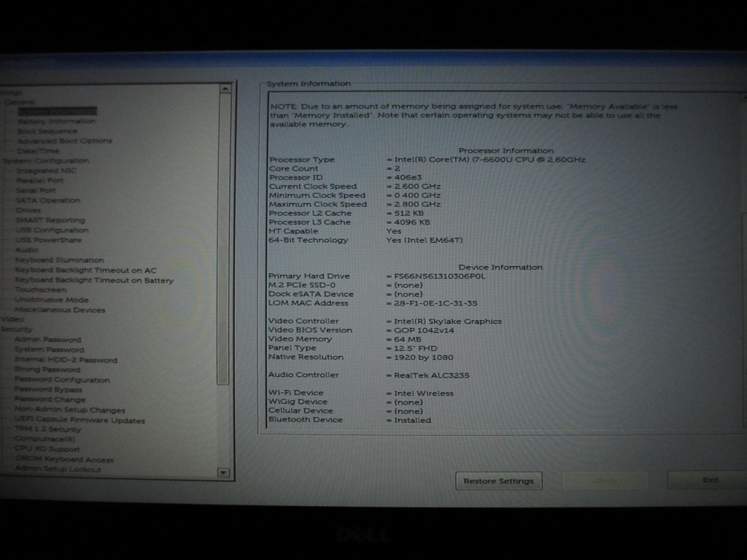This screenshot has height=560, width=747.
Task: Select Serial Port
Action: [x=36, y=190]
